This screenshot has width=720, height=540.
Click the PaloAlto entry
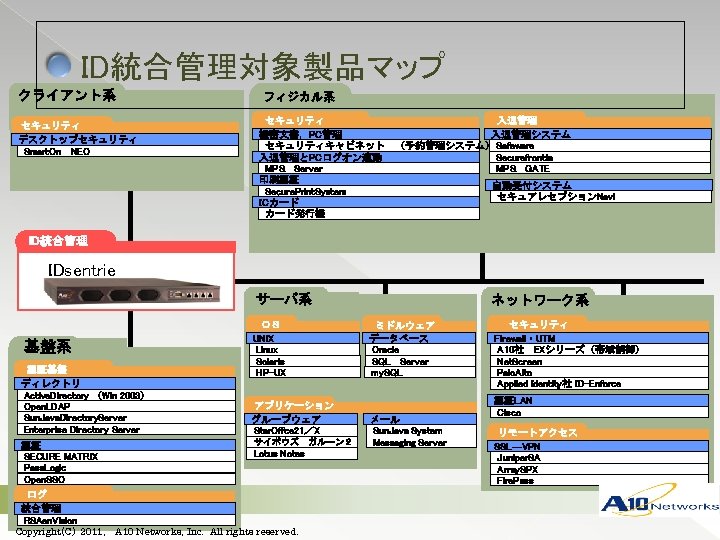click(600, 372)
